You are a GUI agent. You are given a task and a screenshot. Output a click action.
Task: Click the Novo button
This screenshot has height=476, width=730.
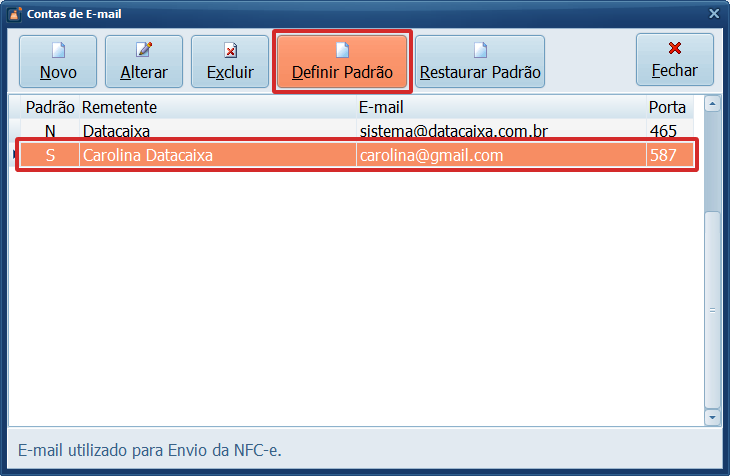[58, 61]
